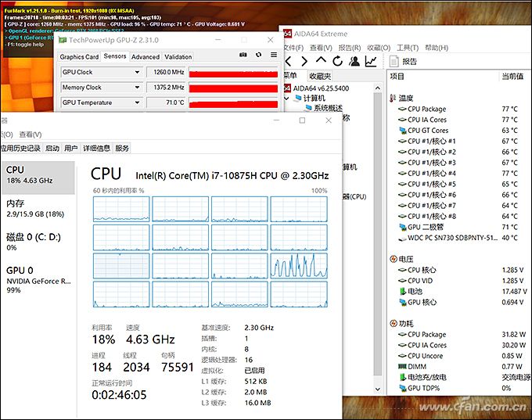Collapse the Computer node in AIDA64 tree
This screenshot has height=420, width=532.
286,98
